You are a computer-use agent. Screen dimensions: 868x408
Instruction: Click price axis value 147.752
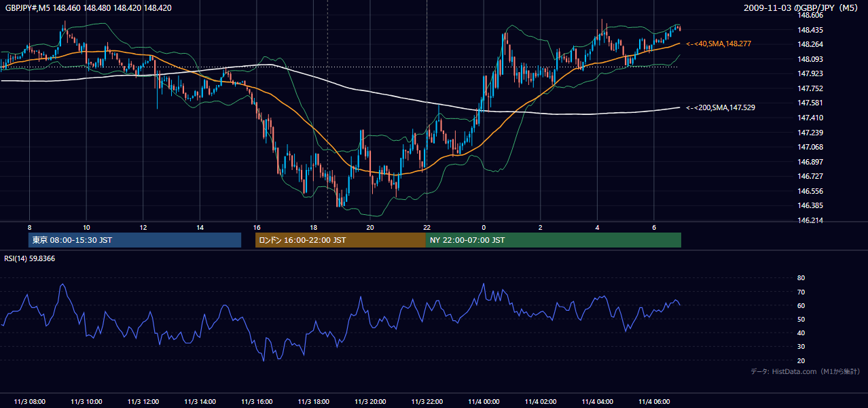click(x=810, y=88)
